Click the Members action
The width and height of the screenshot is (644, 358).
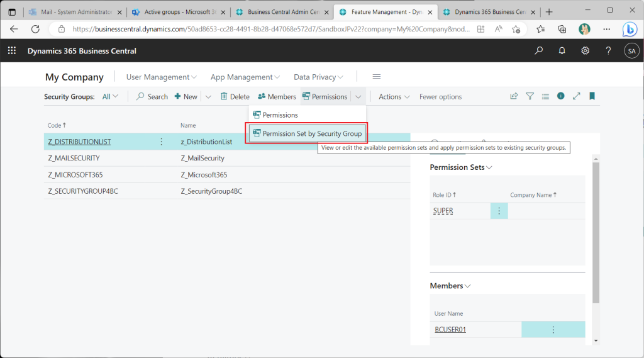277,97
